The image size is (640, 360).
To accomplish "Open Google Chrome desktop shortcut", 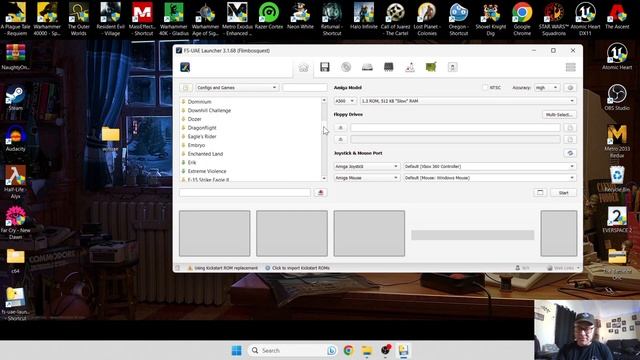I will click(522, 19).
